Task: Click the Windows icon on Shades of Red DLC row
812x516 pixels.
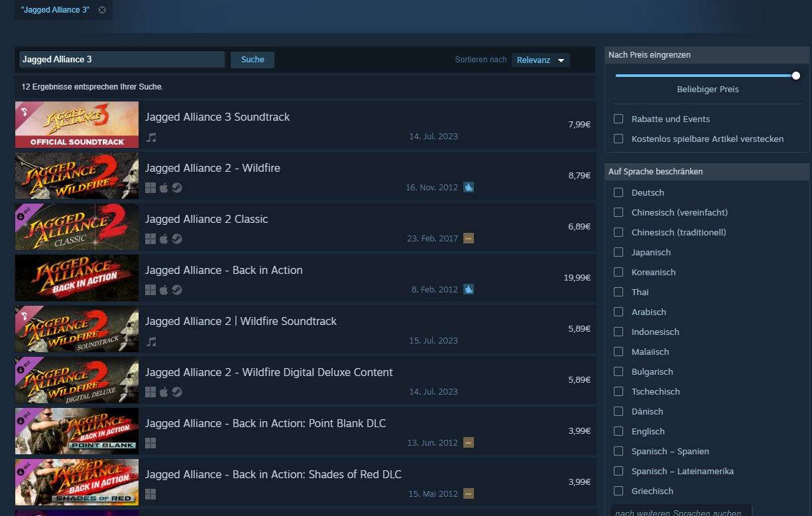Action: [x=150, y=494]
